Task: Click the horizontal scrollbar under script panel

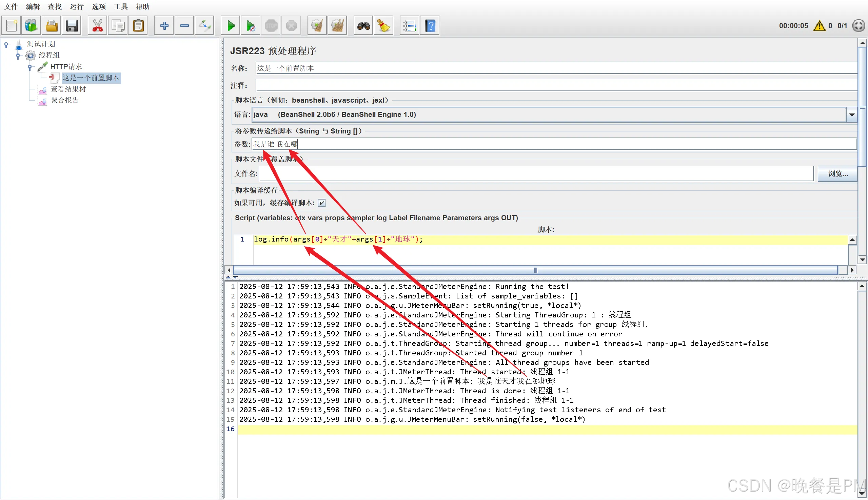Action: pos(536,270)
